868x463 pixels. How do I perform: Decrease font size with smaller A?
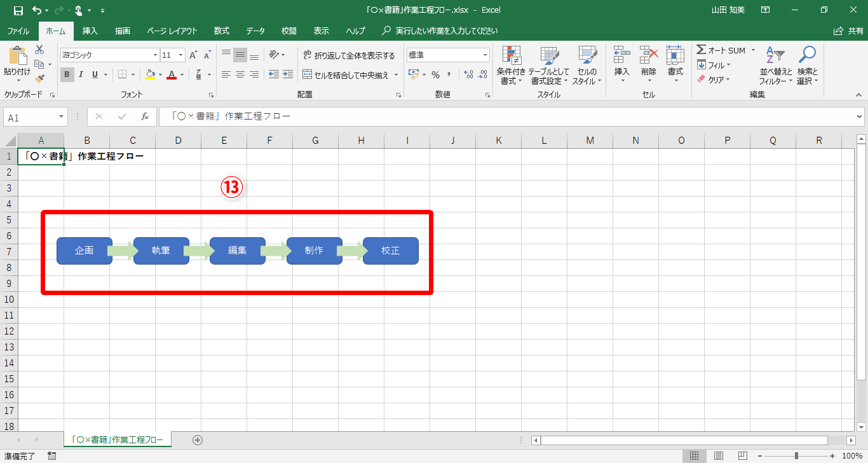[x=207, y=55]
